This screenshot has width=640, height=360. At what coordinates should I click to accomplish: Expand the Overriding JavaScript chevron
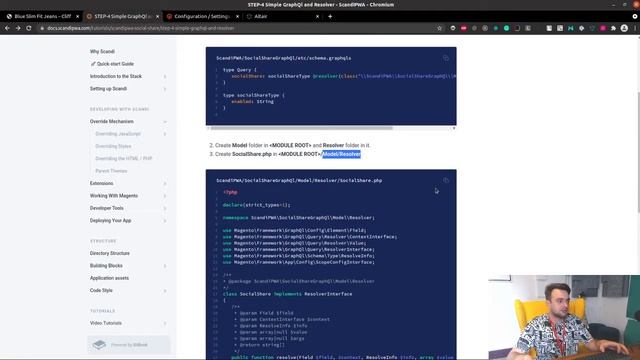tap(165, 134)
